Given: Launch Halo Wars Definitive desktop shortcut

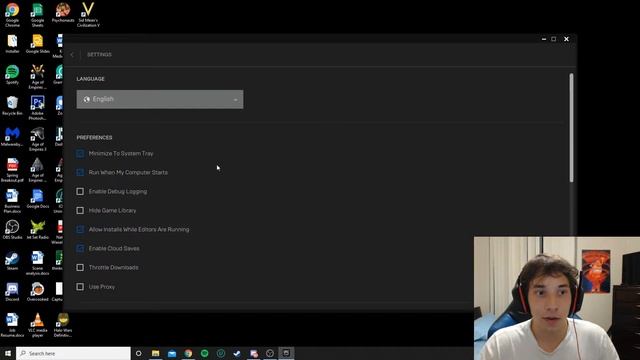Looking at the screenshot, I should click(63, 325).
